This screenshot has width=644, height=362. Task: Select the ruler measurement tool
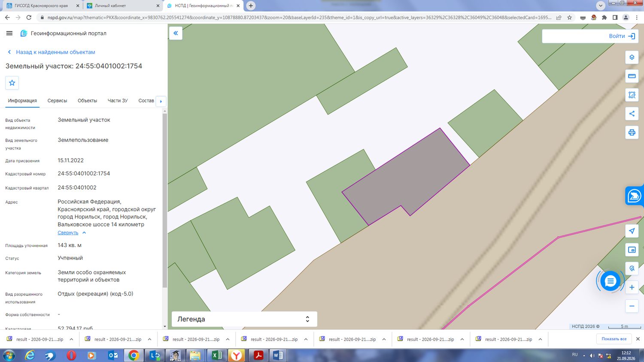[632, 76]
